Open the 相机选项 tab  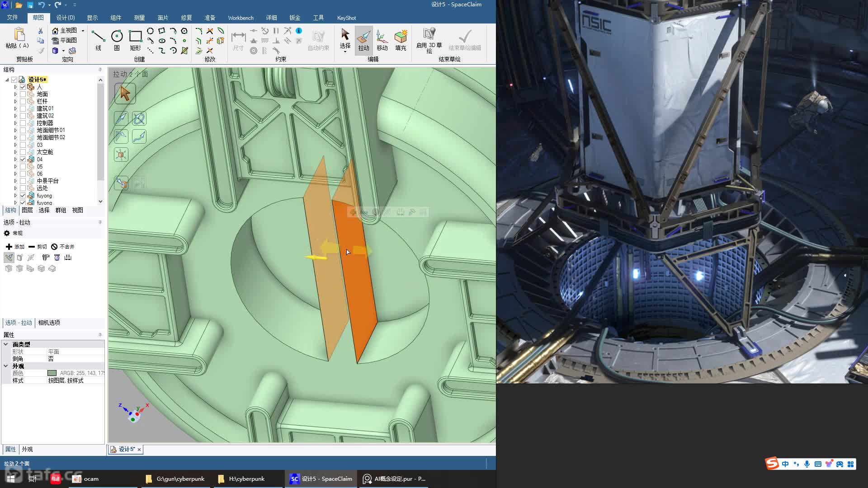point(49,323)
